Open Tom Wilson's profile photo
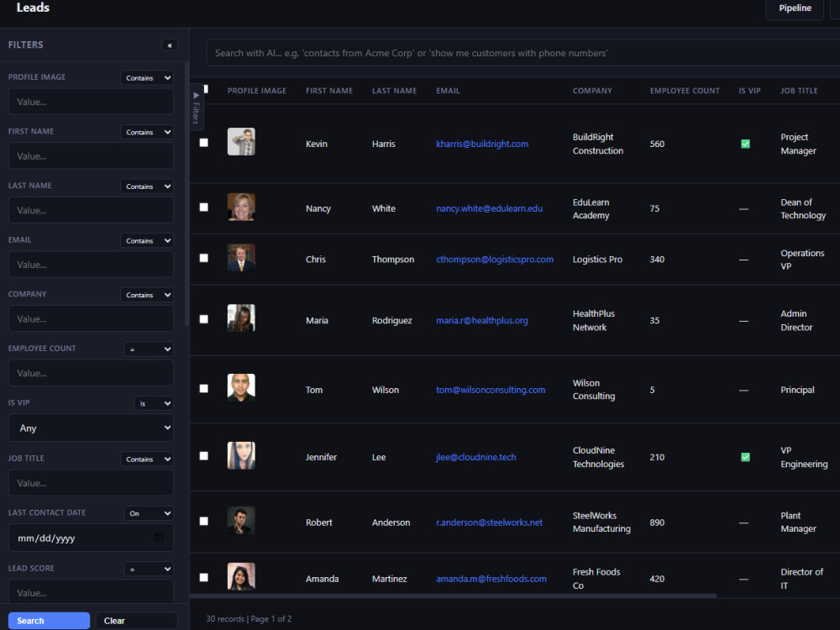Screen dimensions: 840x630 coord(241,387)
